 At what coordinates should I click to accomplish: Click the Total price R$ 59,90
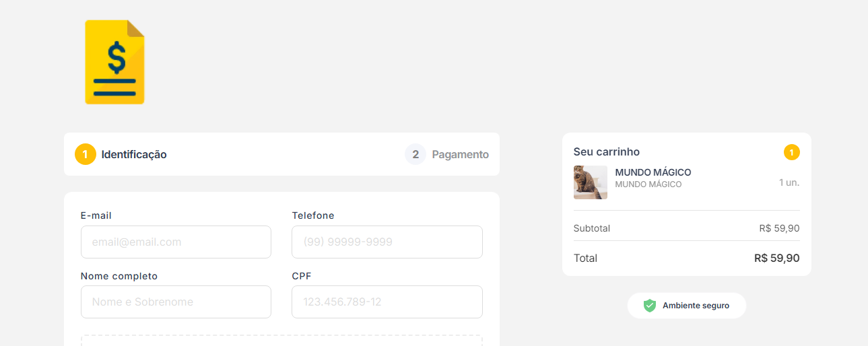coord(776,258)
